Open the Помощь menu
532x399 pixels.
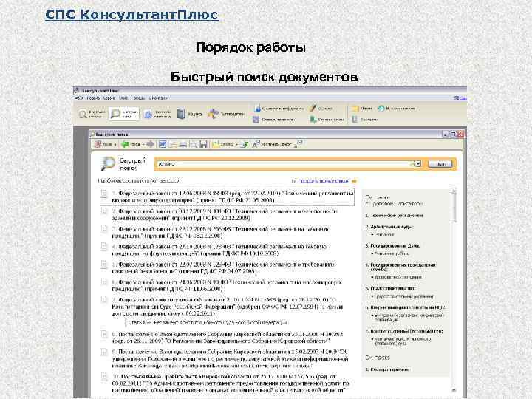point(138,98)
